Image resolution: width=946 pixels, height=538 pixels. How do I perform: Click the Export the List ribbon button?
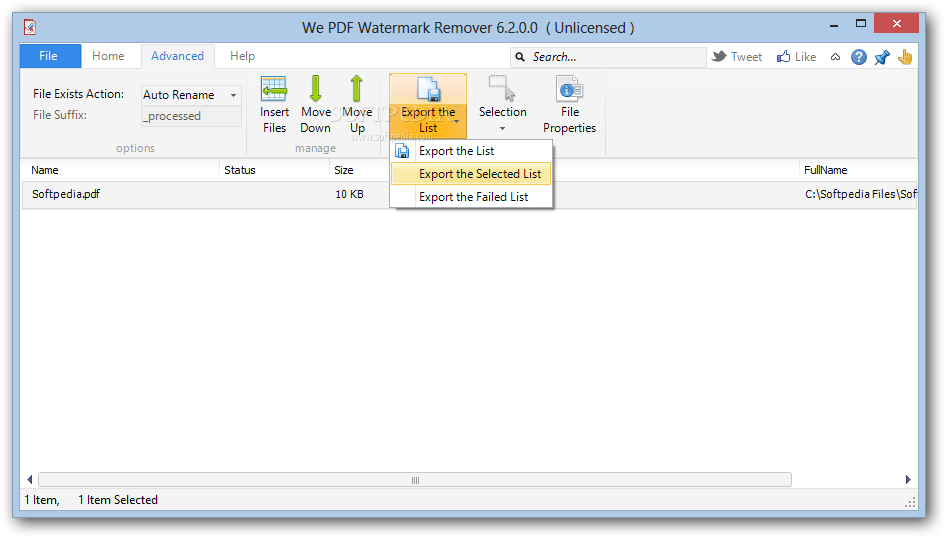tap(428, 106)
